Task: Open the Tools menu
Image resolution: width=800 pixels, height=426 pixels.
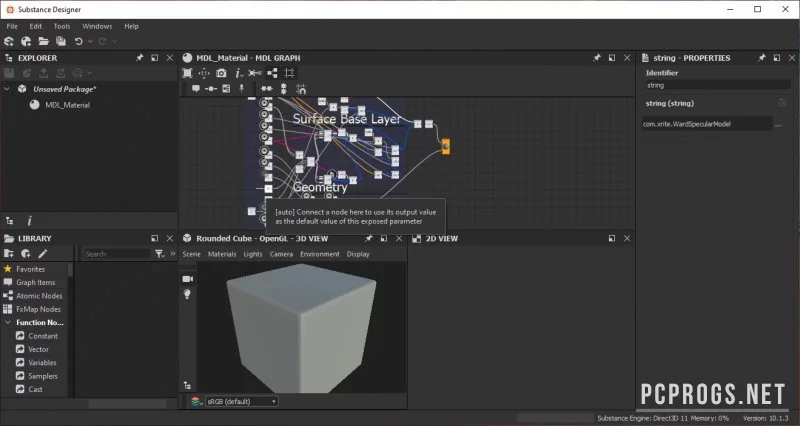Action: coord(62,26)
